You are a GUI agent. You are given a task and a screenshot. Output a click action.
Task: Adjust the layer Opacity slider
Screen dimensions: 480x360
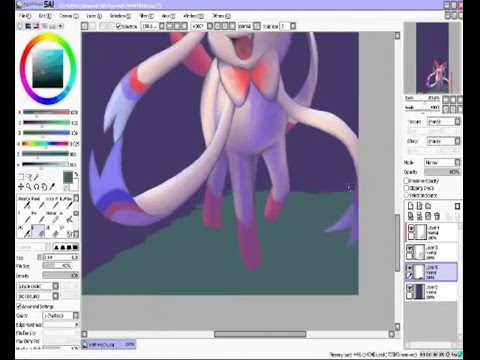click(x=442, y=172)
